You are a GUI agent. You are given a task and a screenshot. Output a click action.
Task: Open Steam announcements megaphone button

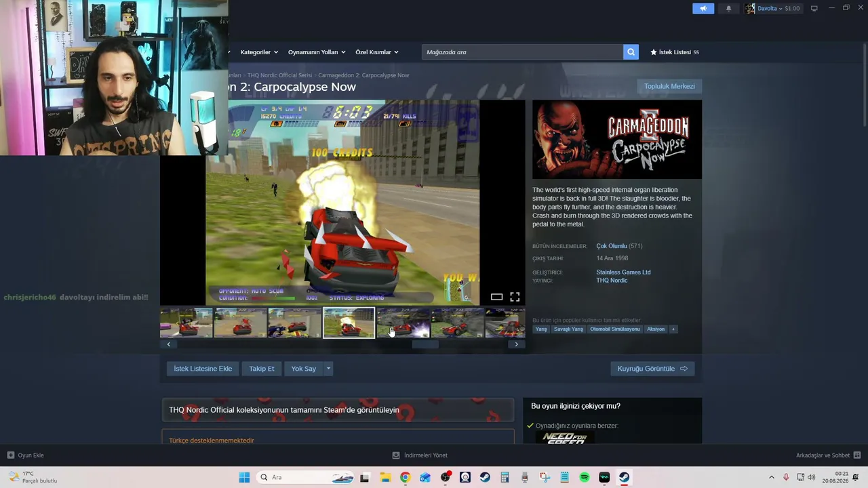[x=703, y=9]
